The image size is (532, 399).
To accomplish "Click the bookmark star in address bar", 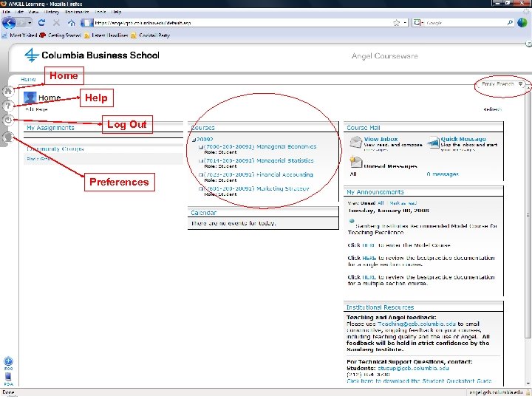I will pyautogui.click(x=396, y=23).
